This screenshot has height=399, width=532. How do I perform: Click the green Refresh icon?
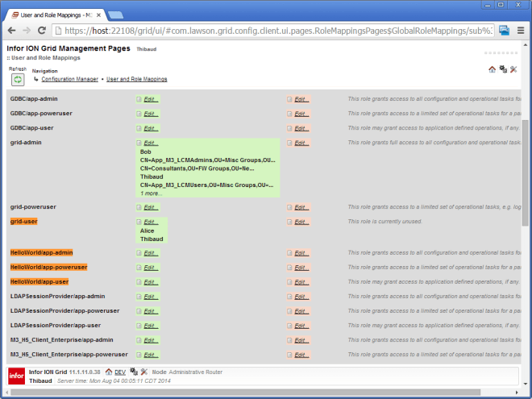coord(17,80)
